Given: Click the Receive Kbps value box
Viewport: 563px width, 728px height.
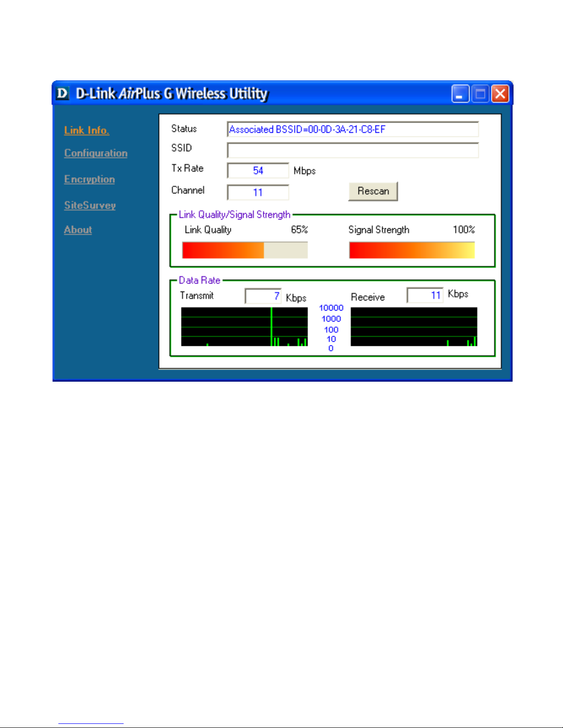Looking at the screenshot, I should (x=425, y=295).
